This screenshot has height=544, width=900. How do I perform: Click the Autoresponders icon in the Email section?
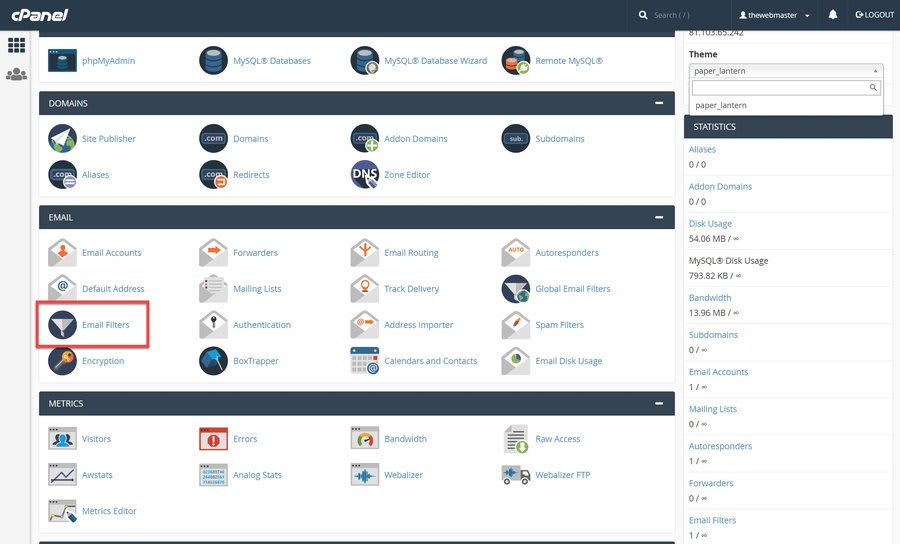pos(515,252)
